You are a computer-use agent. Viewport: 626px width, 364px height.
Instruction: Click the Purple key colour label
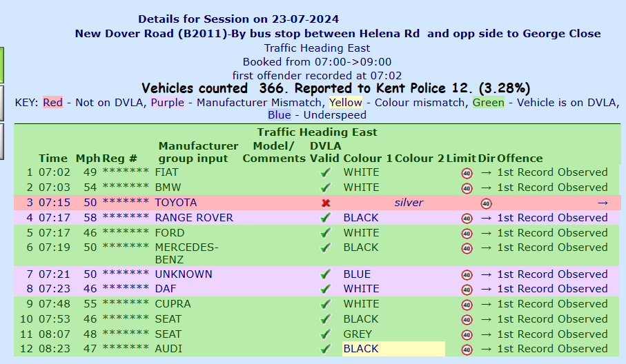167,103
